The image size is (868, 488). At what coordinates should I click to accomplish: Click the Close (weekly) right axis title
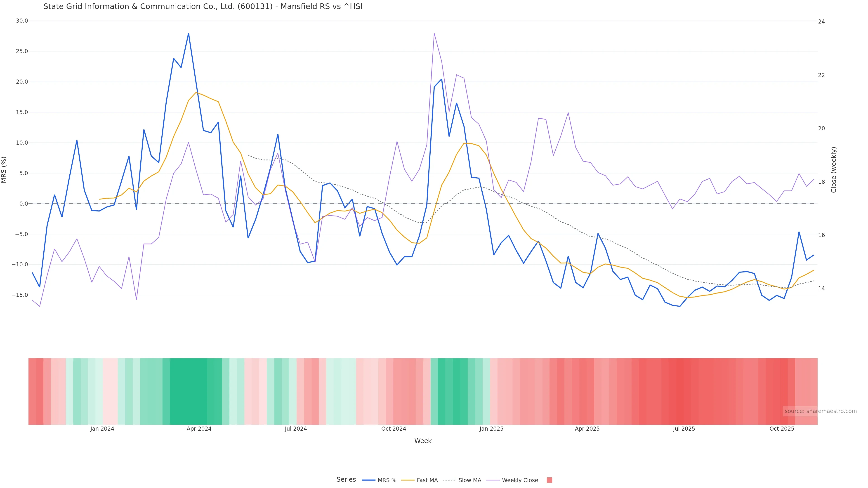click(834, 170)
